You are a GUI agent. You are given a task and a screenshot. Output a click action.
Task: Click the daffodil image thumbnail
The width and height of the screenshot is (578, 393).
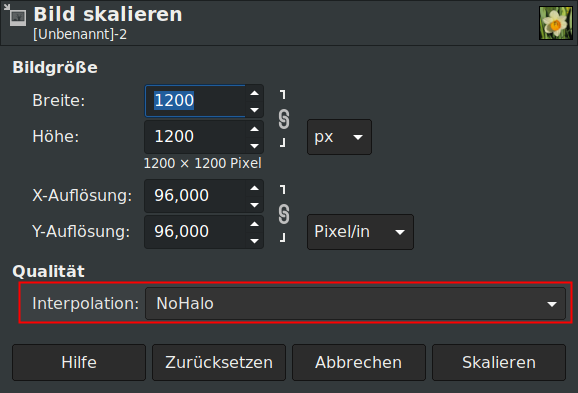pyautogui.click(x=556, y=23)
